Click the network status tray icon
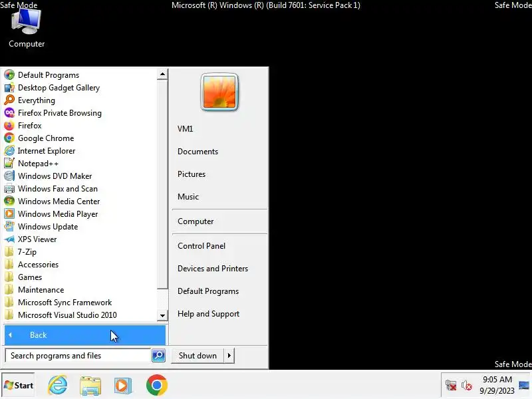The image size is (532, 399). pos(451,386)
